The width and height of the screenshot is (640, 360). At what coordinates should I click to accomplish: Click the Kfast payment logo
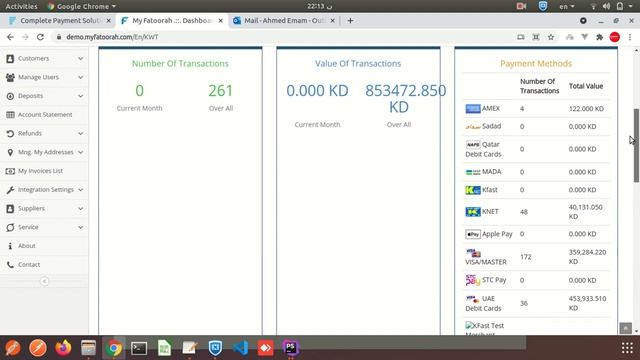pos(473,190)
